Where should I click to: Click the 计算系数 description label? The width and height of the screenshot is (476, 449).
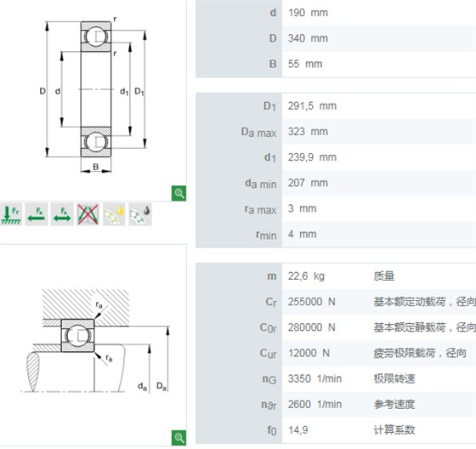coord(394,430)
